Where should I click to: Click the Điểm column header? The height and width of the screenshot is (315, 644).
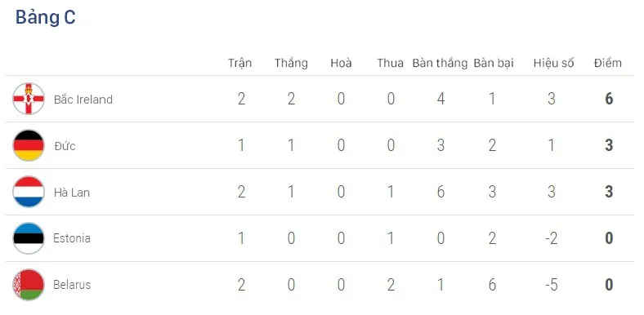(608, 63)
